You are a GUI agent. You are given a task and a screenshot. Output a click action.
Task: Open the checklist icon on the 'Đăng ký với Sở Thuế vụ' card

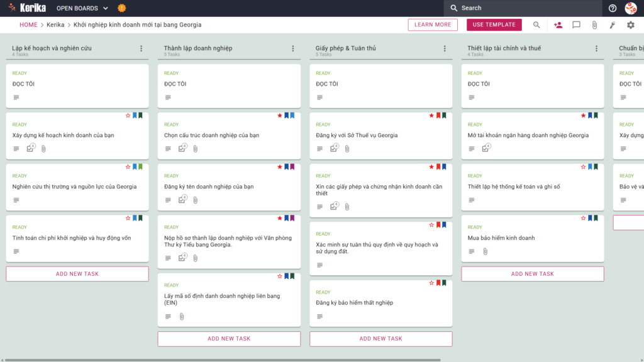pyautogui.click(x=335, y=148)
